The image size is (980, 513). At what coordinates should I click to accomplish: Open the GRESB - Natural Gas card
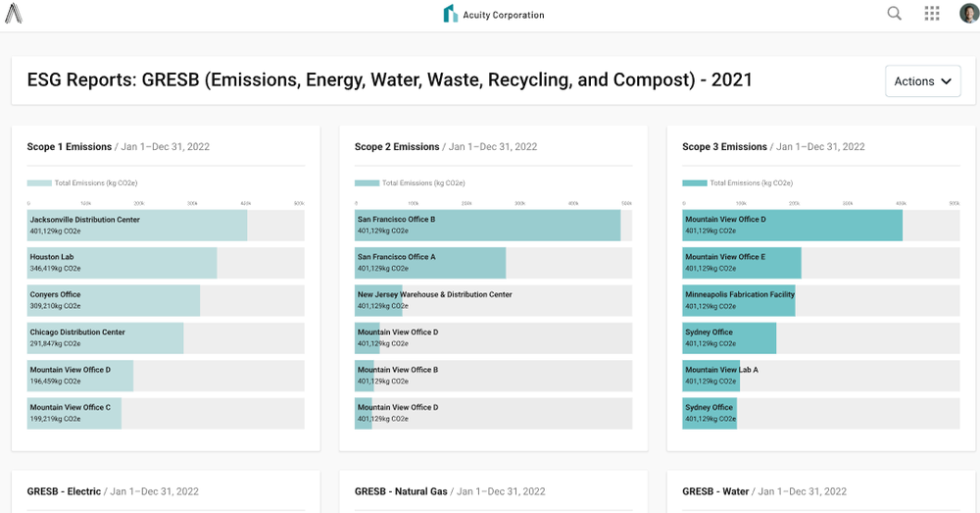(x=403, y=491)
